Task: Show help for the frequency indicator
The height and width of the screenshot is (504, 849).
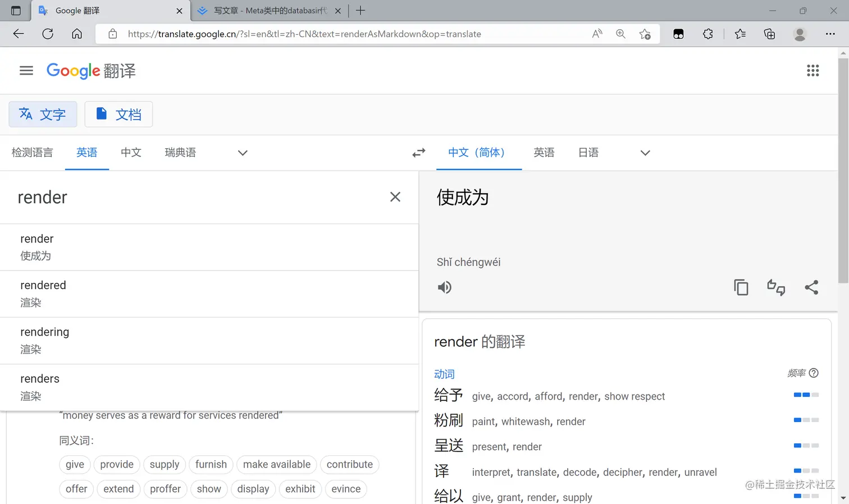Action: pyautogui.click(x=814, y=373)
